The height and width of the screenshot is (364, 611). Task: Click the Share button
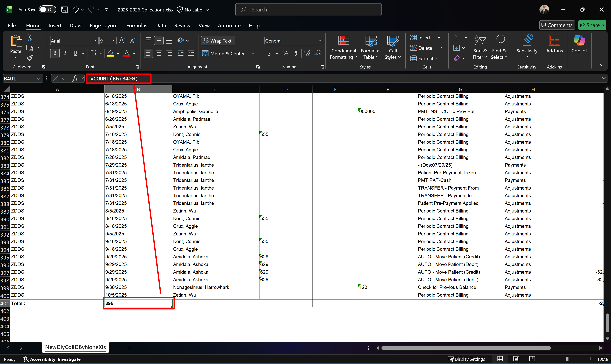[x=592, y=25]
